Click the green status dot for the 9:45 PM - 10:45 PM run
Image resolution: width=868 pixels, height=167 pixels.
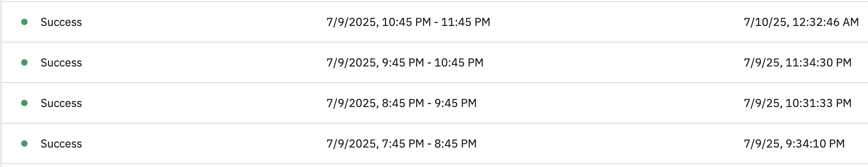coord(24,62)
